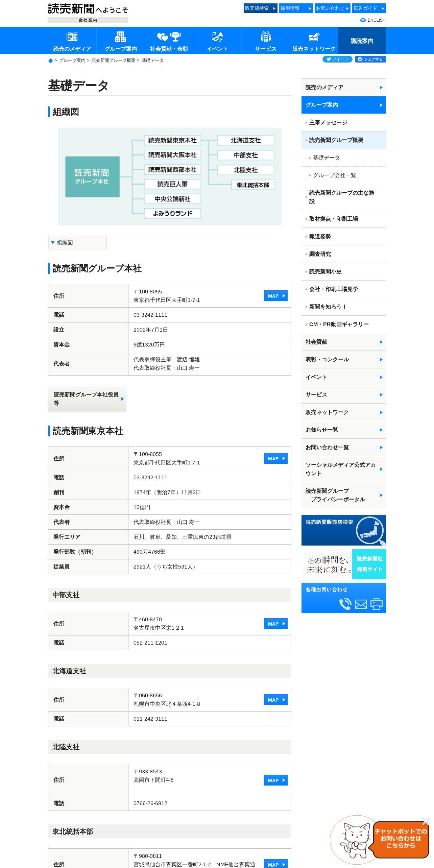Switch to the ENGLISH site

click(373, 20)
